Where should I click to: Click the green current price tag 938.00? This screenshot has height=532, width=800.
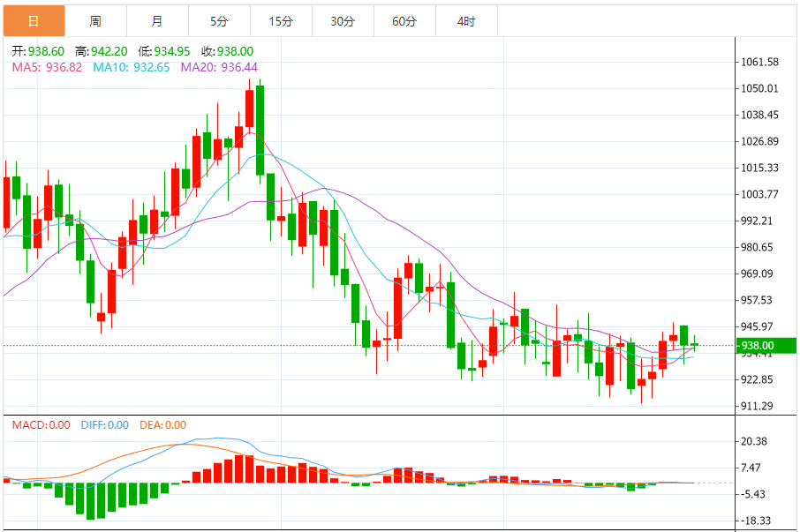point(766,346)
